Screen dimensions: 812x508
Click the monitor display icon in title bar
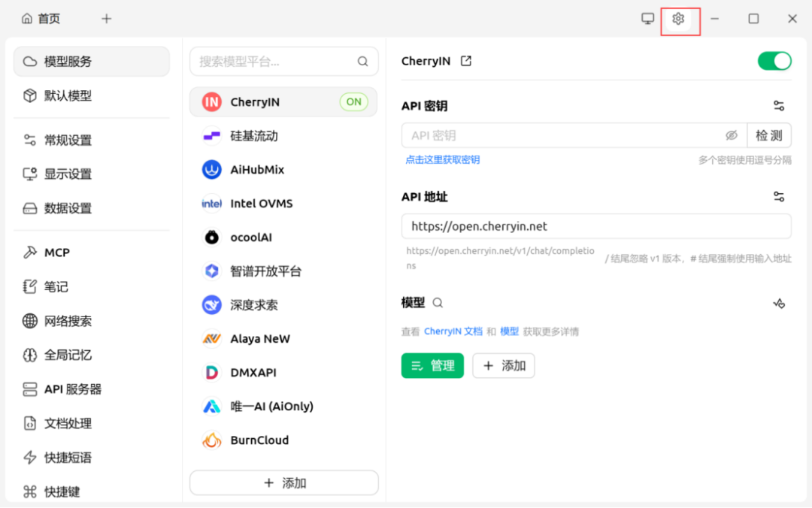tap(647, 19)
